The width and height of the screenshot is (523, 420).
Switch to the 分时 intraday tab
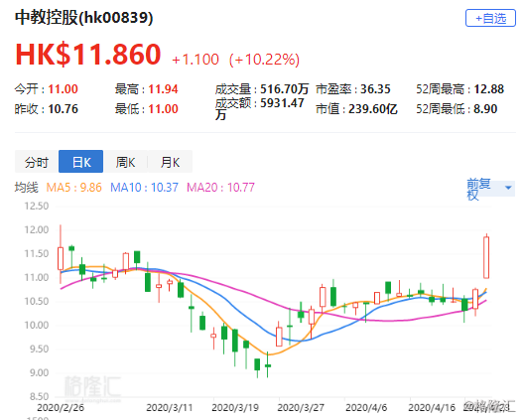coord(37,162)
